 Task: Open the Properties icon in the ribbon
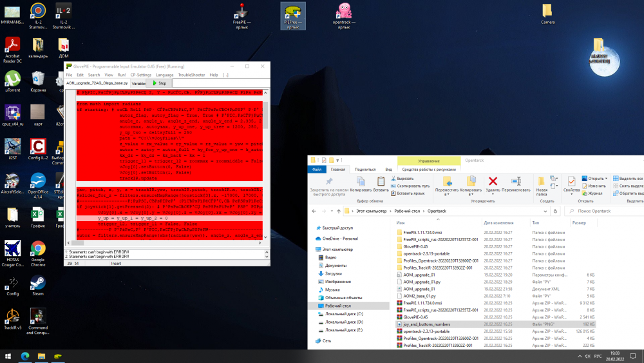(571, 182)
